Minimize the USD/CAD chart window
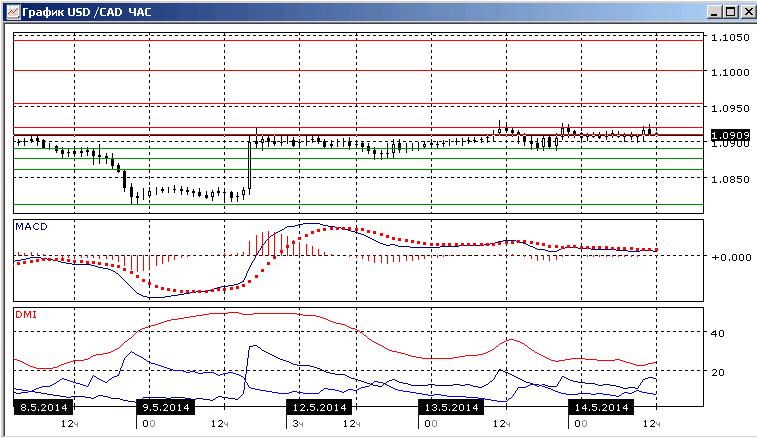Viewport: 757px width, 438px height. point(715,12)
